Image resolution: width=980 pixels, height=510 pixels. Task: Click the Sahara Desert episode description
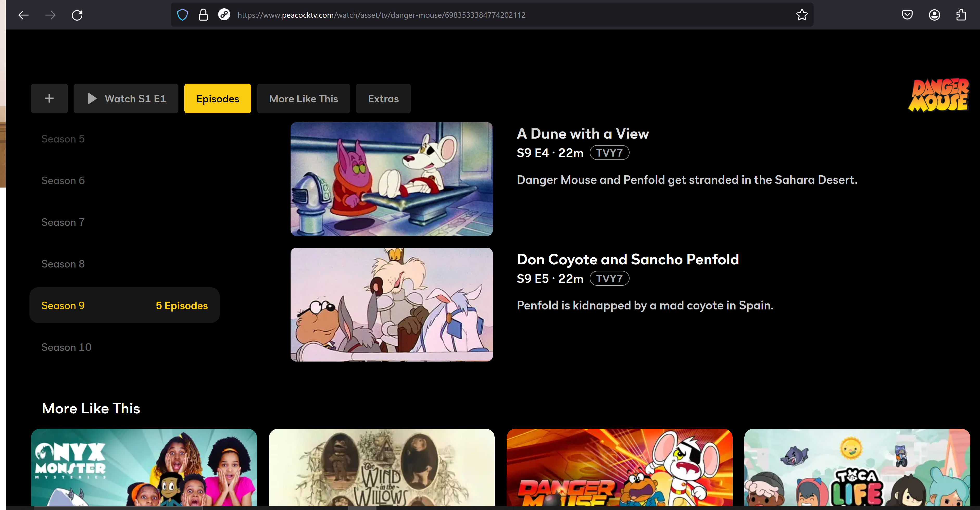click(x=687, y=180)
